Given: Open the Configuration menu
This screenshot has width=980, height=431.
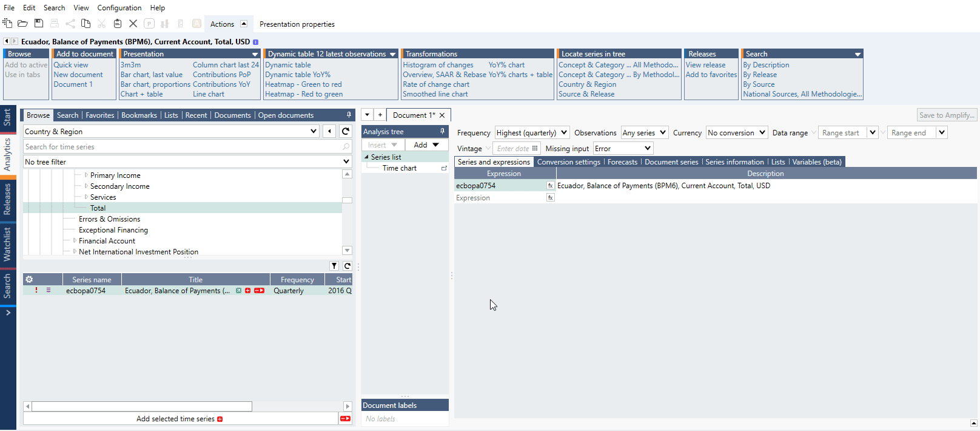Looking at the screenshot, I should [x=119, y=8].
